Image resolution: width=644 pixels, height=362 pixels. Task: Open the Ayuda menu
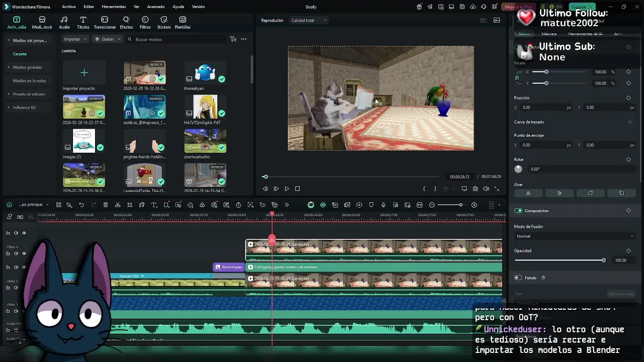pos(178,7)
